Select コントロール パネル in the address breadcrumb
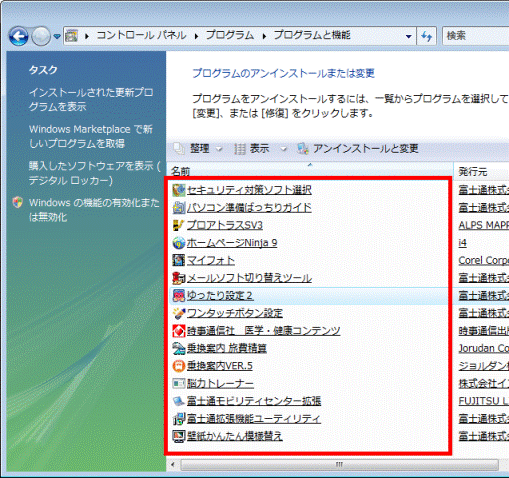Viewport: 509px width, 478px height. [141, 35]
